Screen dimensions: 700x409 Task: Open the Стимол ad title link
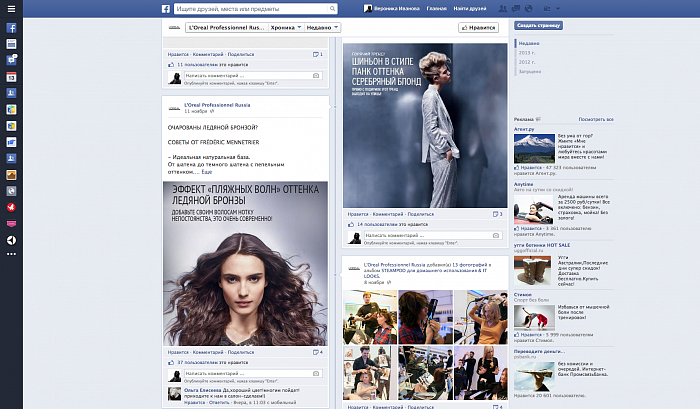tap(522, 295)
